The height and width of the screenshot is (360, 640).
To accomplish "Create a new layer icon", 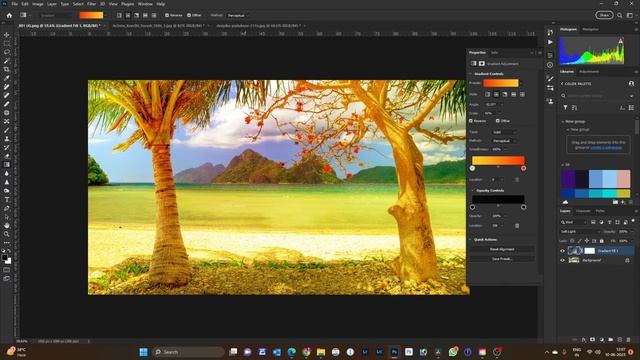I will 620,340.
